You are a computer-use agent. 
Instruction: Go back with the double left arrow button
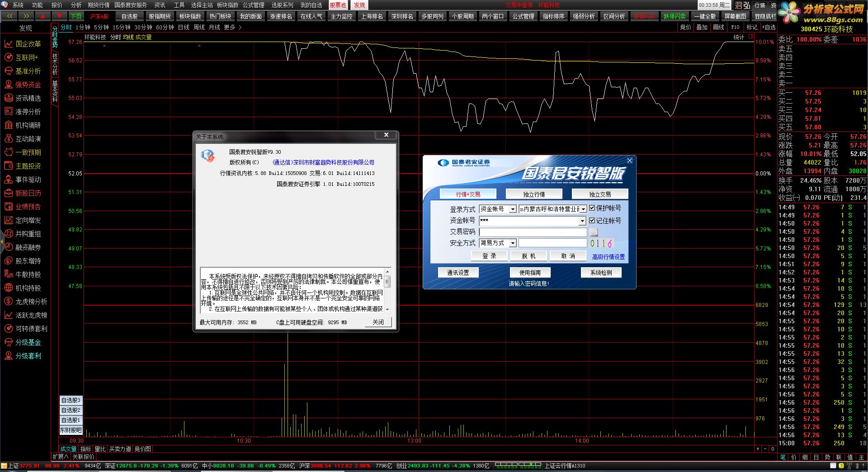point(9,16)
